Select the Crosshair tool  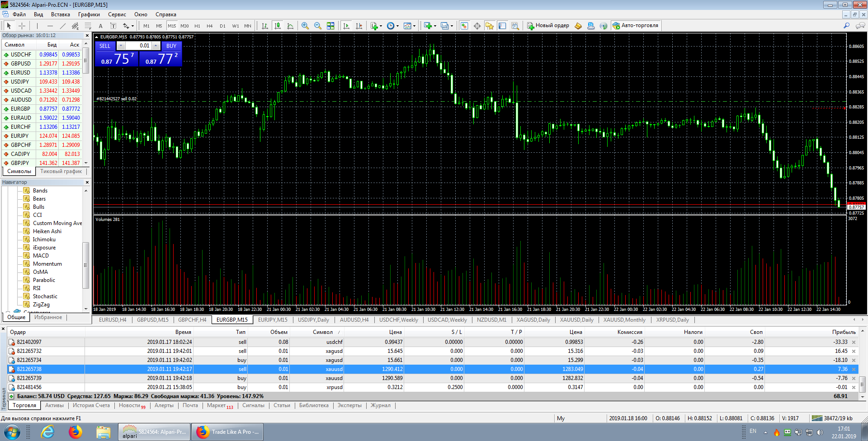point(22,26)
